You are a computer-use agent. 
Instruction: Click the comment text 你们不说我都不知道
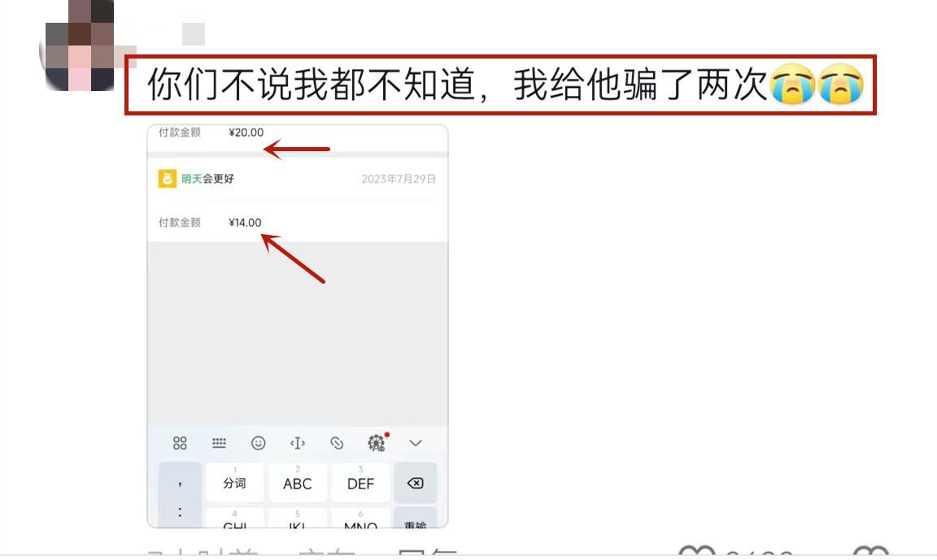[x=309, y=86]
